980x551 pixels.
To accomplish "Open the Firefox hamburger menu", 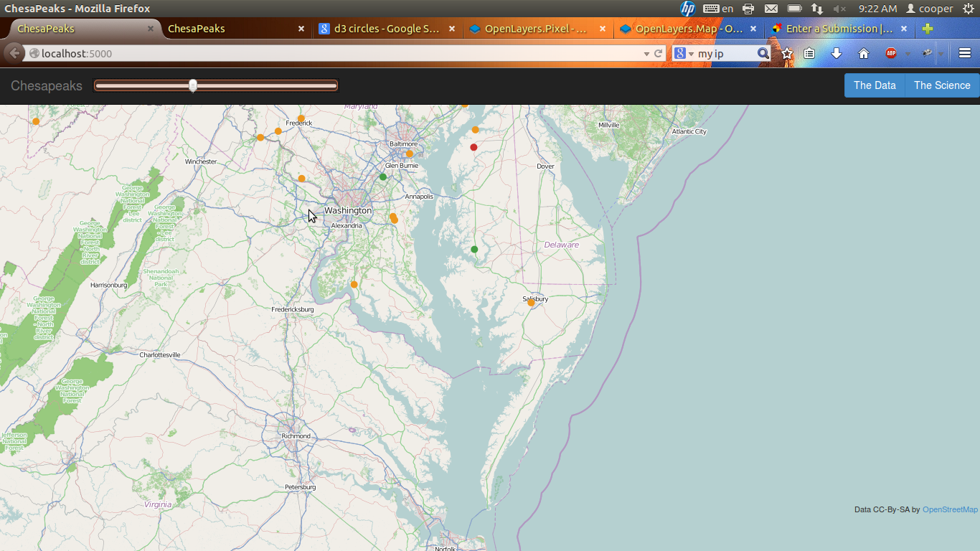I will pos(965,54).
